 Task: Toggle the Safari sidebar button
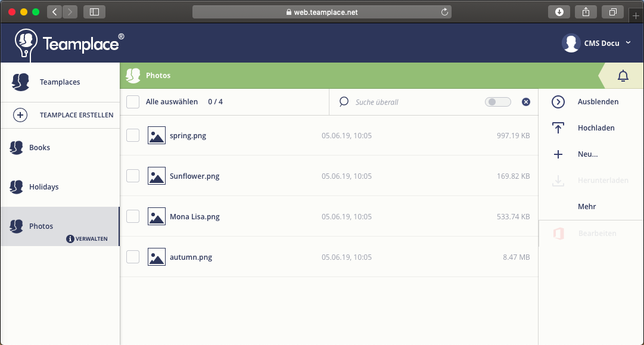[95, 12]
